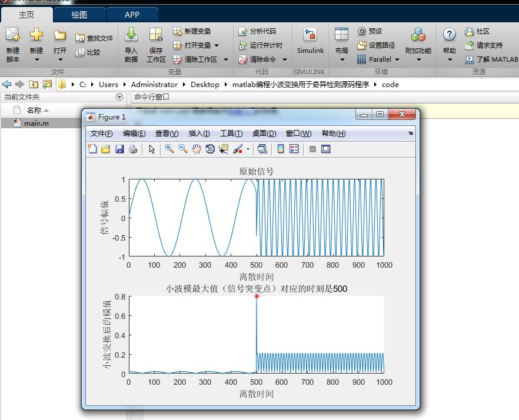
Task: Open the Tools (工具) menu in Figure 1
Action: [231, 134]
